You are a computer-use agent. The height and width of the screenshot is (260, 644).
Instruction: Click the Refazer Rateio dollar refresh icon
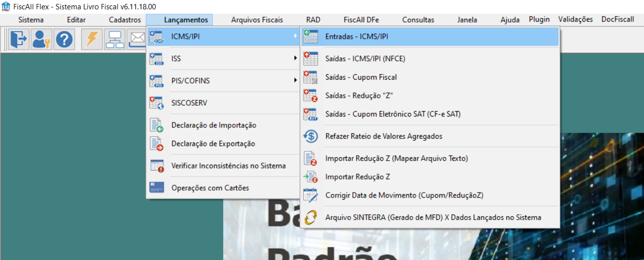pyautogui.click(x=311, y=136)
